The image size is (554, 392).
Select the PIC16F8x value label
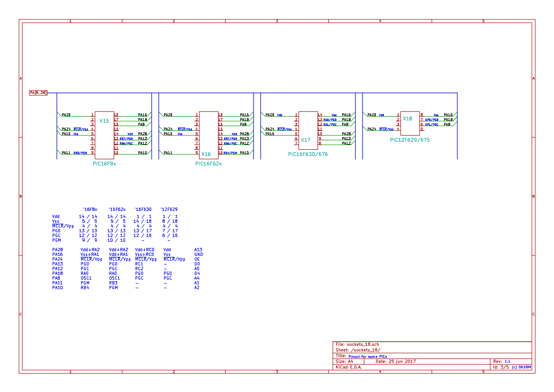(104, 164)
